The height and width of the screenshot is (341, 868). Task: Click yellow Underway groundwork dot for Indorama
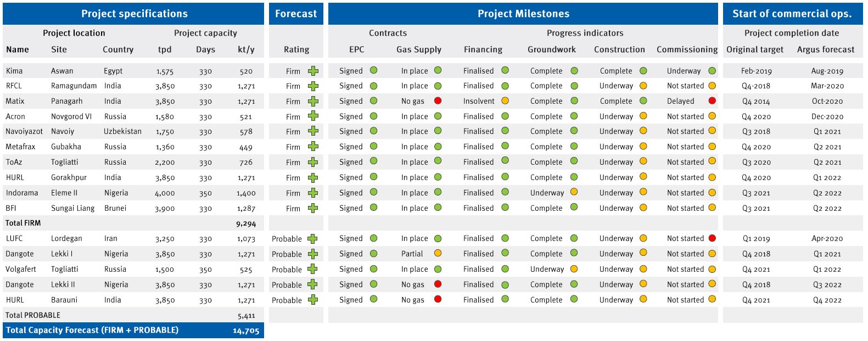[x=574, y=192]
